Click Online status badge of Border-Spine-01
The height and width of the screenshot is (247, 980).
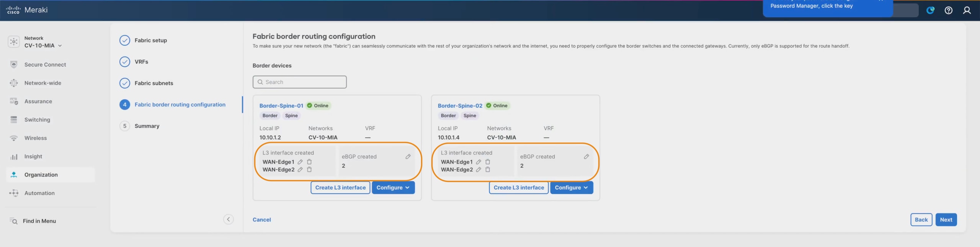(318, 106)
